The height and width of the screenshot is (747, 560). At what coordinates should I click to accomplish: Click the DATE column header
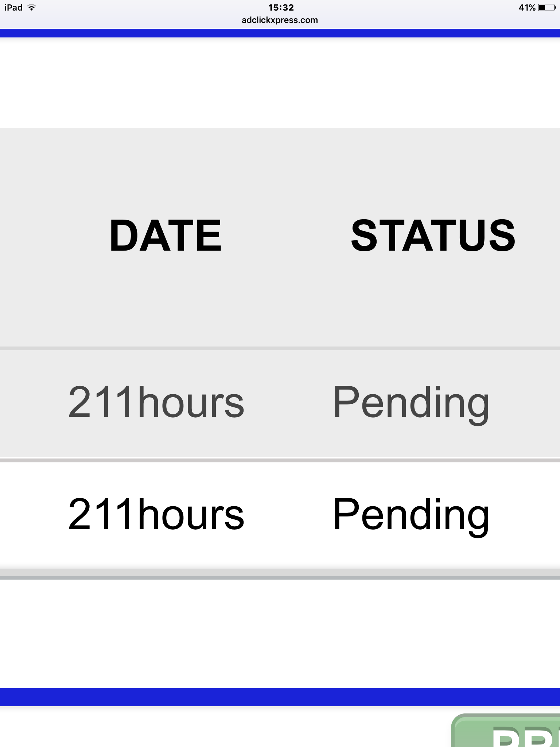coord(166,236)
